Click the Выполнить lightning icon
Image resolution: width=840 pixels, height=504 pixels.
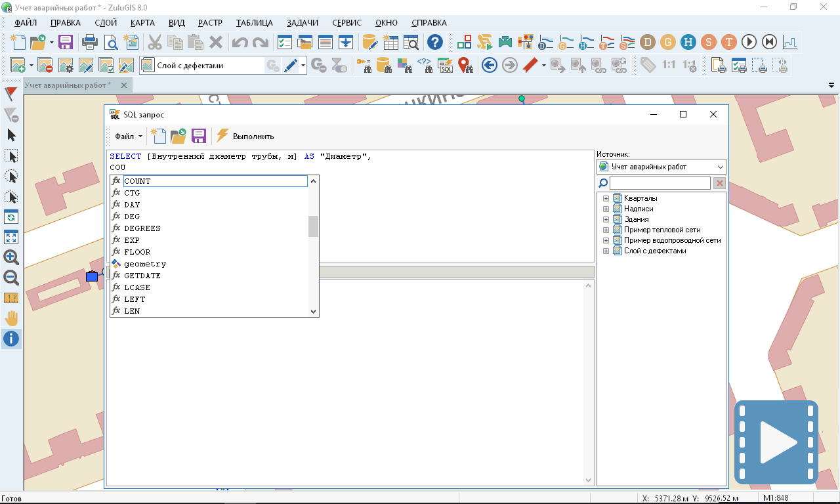(222, 136)
